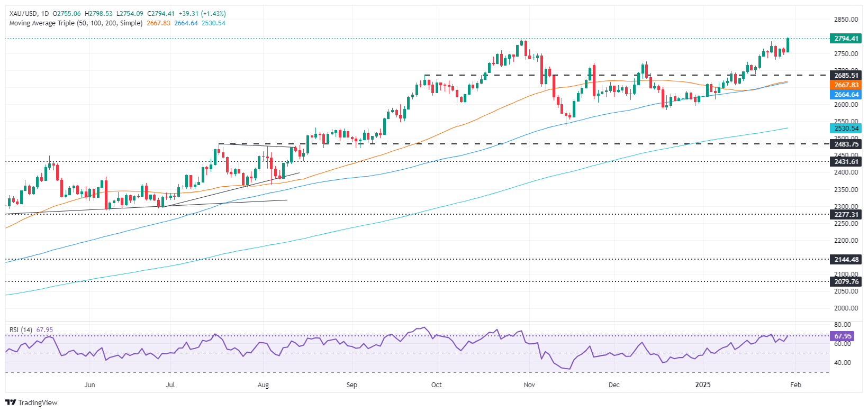Click the Nov label on time axis

529,385
